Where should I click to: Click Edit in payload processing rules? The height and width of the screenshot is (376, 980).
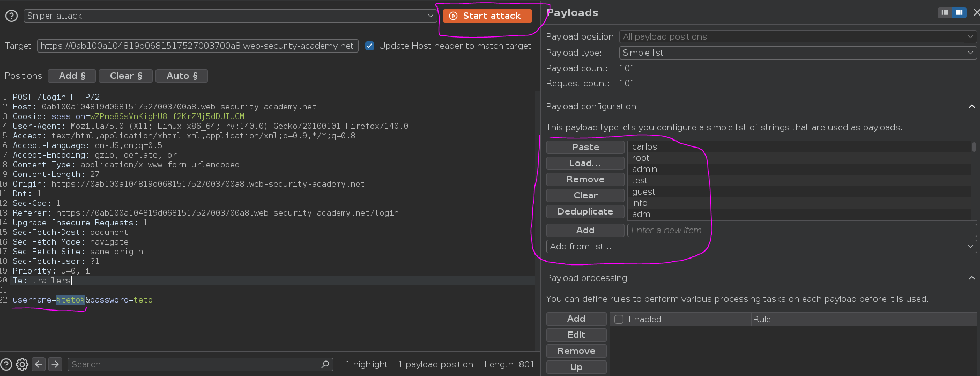[576, 335]
